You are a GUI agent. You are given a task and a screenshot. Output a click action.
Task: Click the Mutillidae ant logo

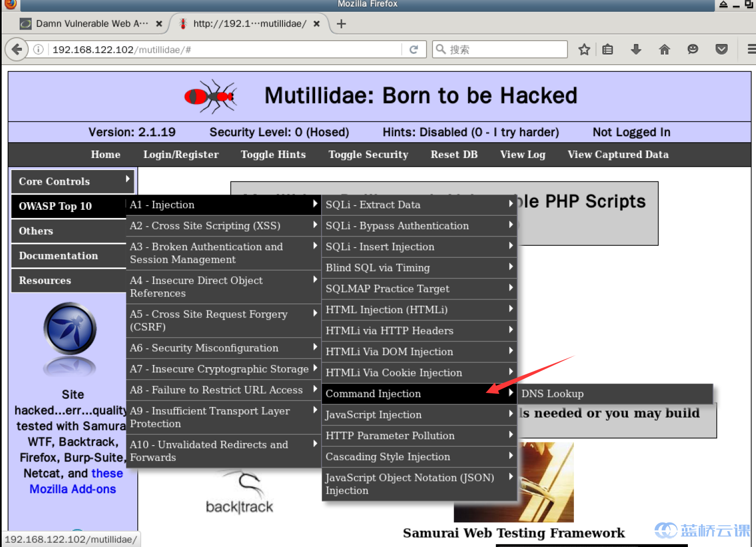pyautogui.click(x=211, y=96)
